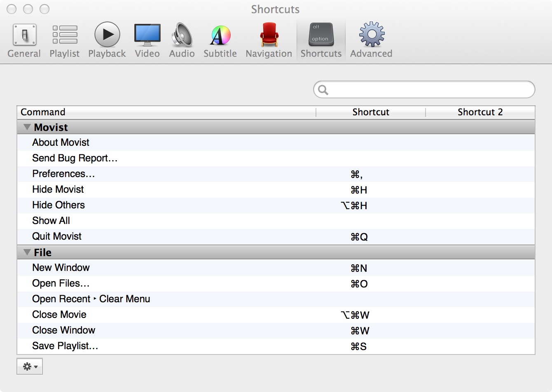Click the ⌘Q shortcut for Quit Movist
The height and width of the screenshot is (392, 552).
359,237
